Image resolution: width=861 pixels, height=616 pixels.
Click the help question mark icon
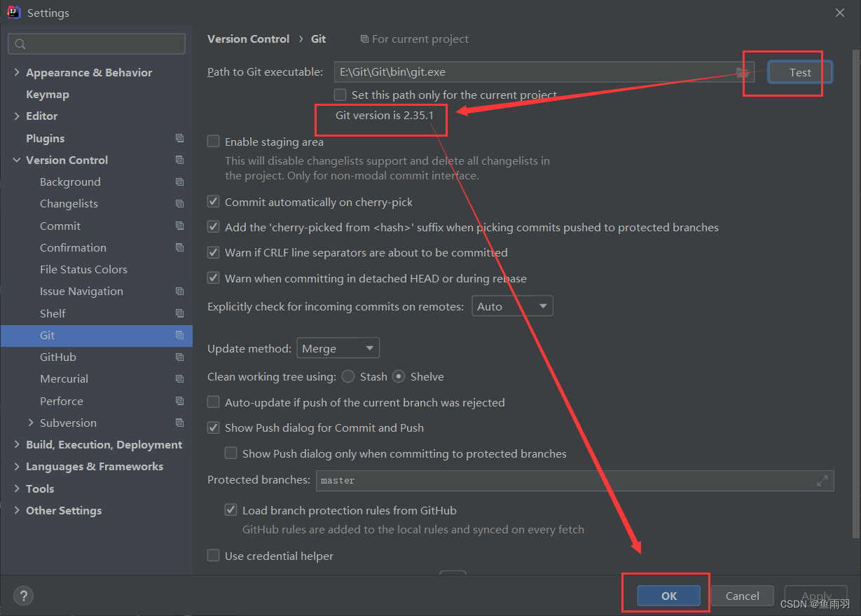click(x=23, y=596)
